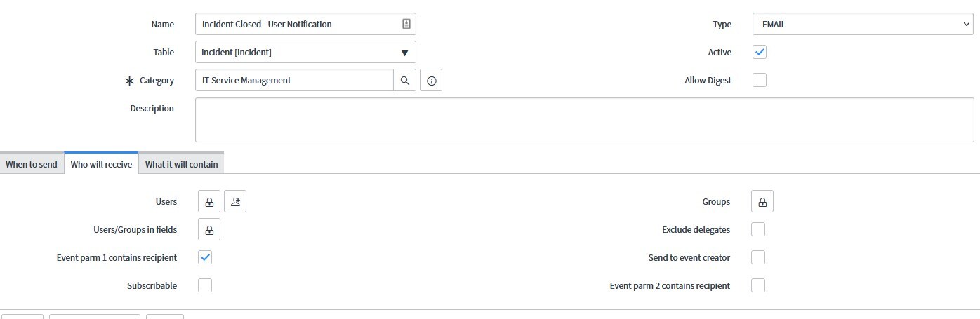The width and height of the screenshot is (980, 319).
Task: Unlock the Groups list lock icon
Action: [762, 202]
